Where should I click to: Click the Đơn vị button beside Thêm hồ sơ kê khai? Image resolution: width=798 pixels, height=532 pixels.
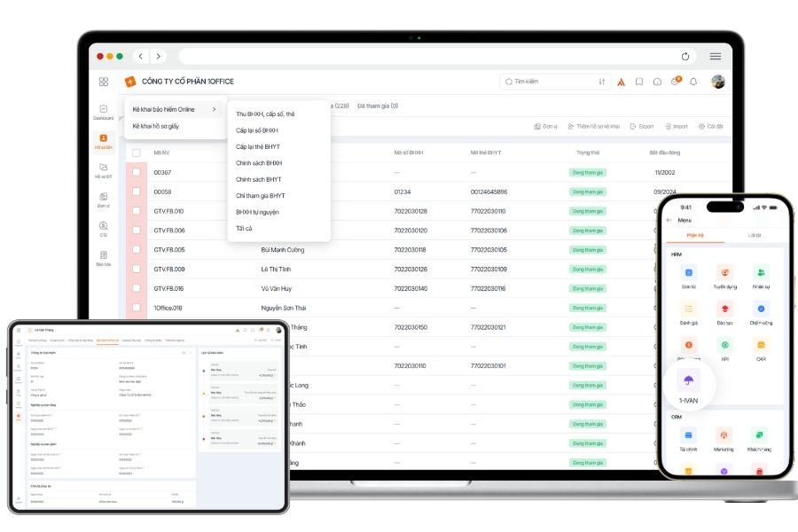click(545, 126)
